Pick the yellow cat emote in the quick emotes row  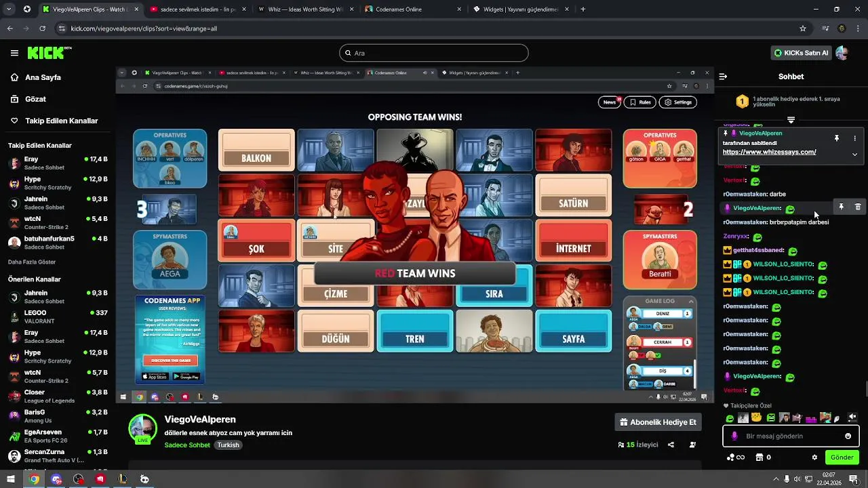click(757, 418)
